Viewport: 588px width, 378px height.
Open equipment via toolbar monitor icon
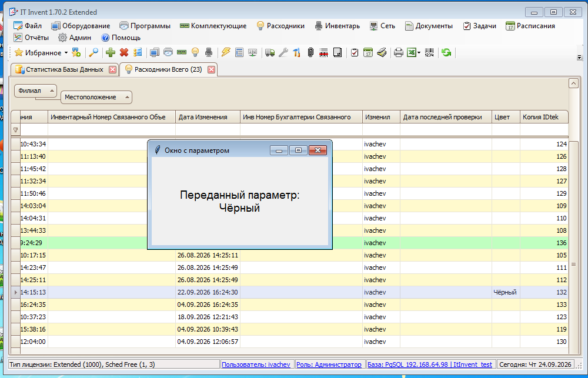pos(155,52)
